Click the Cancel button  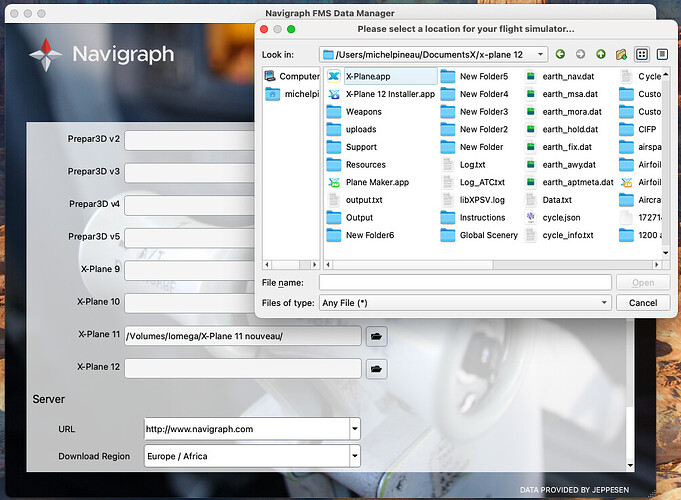pyautogui.click(x=643, y=303)
